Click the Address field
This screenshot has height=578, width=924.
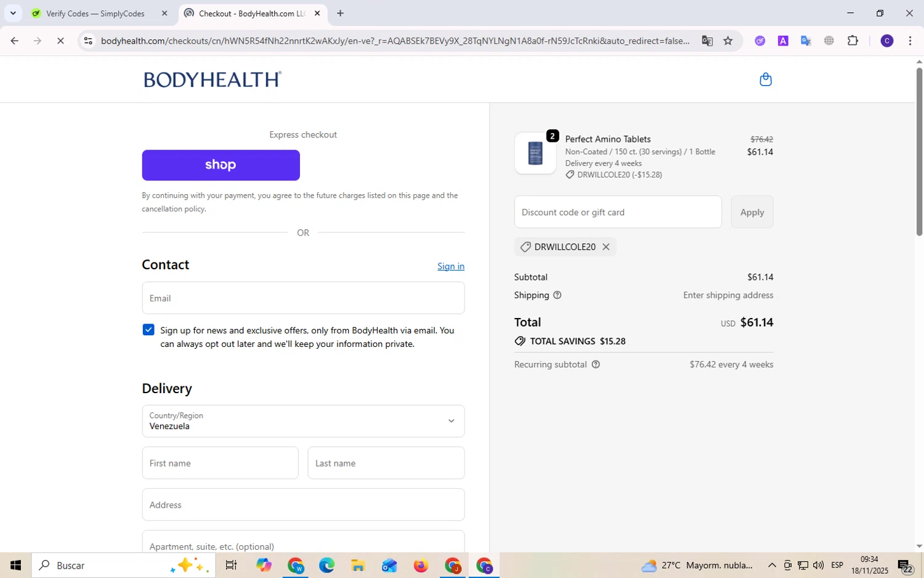coord(303,505)
